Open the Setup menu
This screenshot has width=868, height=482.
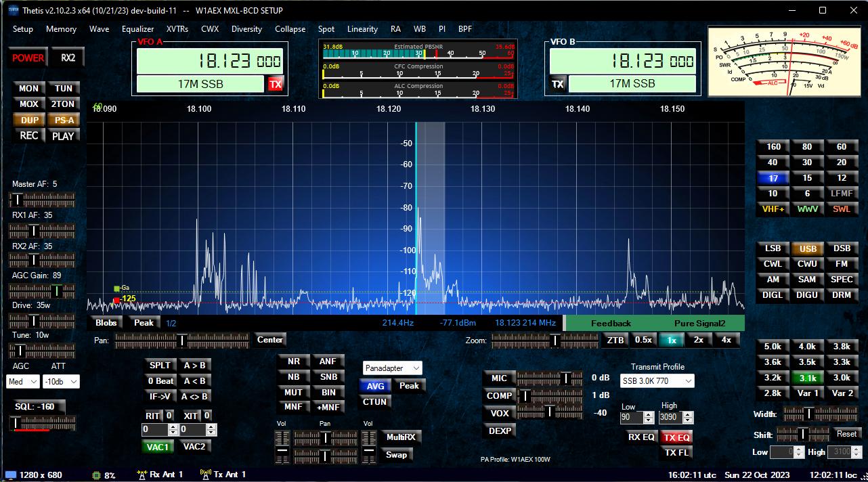(x=22, y=29)
